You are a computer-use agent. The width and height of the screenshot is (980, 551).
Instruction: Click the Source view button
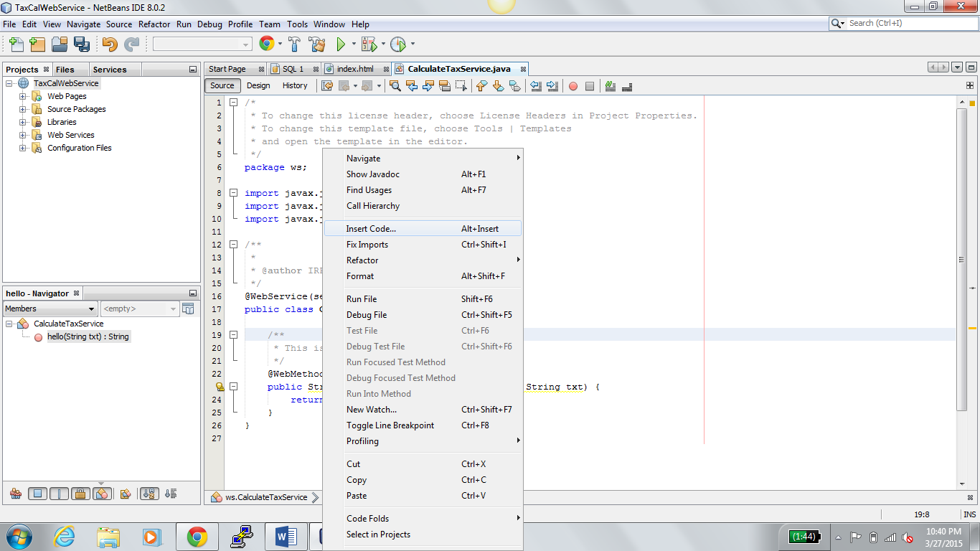click(222, 85)
